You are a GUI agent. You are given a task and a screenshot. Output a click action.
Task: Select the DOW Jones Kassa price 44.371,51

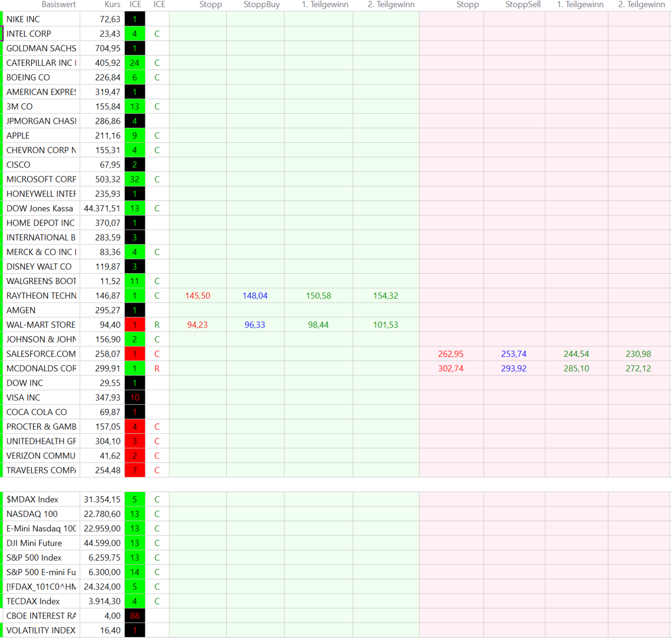tap(102, 208)
